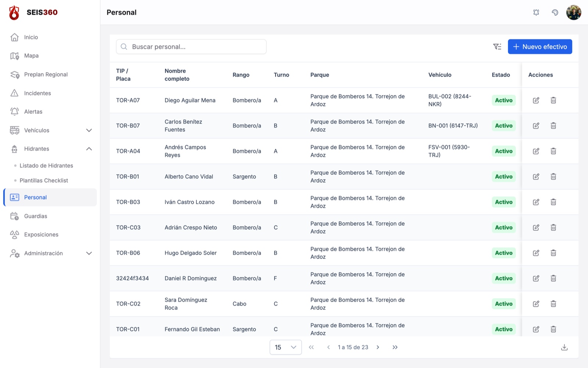Sort by the Estado column header
588x368 pixels.
(x=501, y=75)
